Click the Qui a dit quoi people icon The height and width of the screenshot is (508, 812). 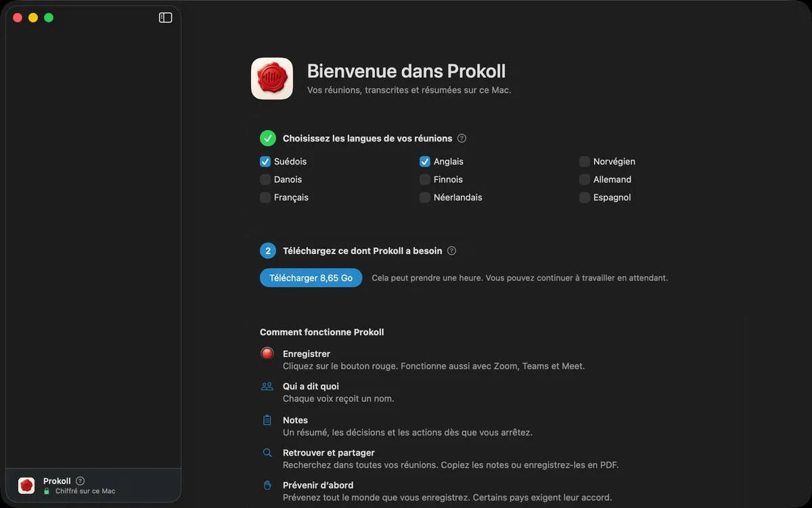tap(267, 386)
